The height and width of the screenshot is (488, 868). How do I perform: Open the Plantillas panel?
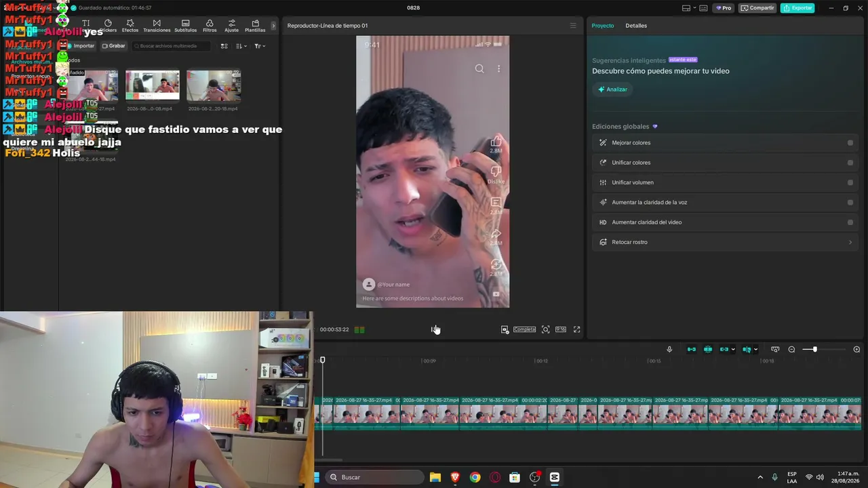point(255,26)
